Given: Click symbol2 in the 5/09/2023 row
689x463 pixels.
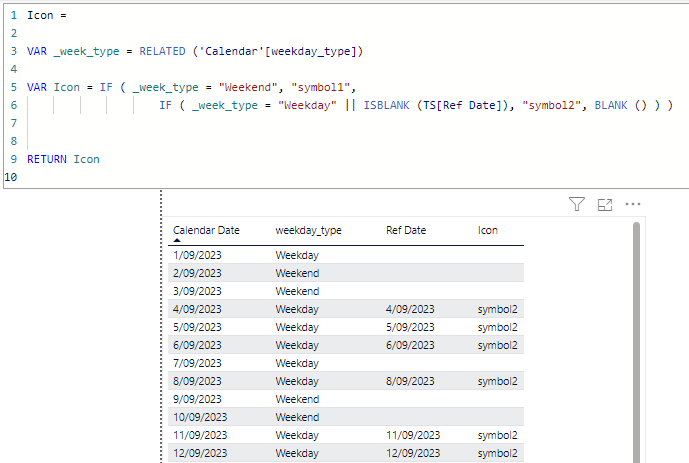Looking at the screenshot, I should click(x=498, y=327).
